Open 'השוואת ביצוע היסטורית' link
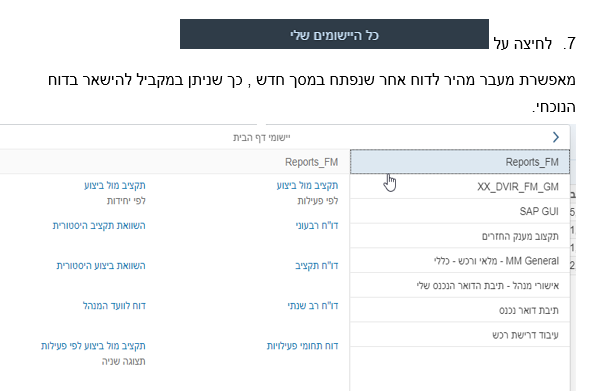Screen dimensions: 601x391 (x=101, y=265)
